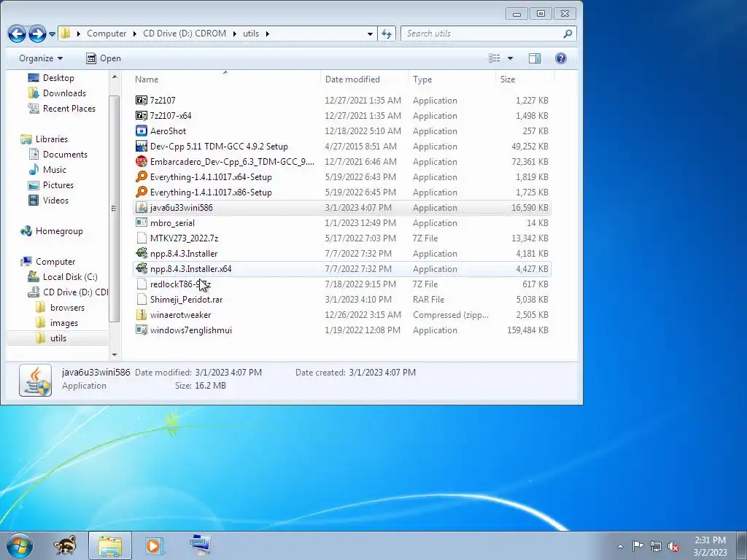Select the 7z2107 file icon

click(141, 100)
